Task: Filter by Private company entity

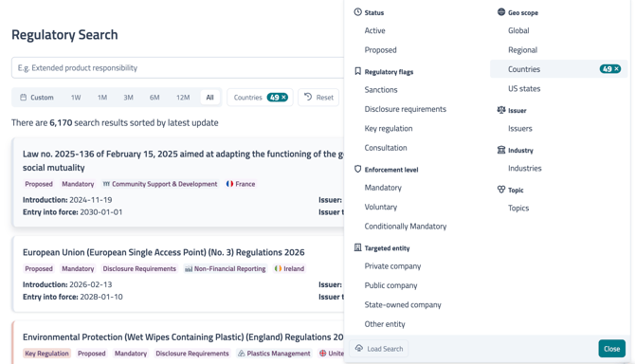Action: tap(392, 266)
